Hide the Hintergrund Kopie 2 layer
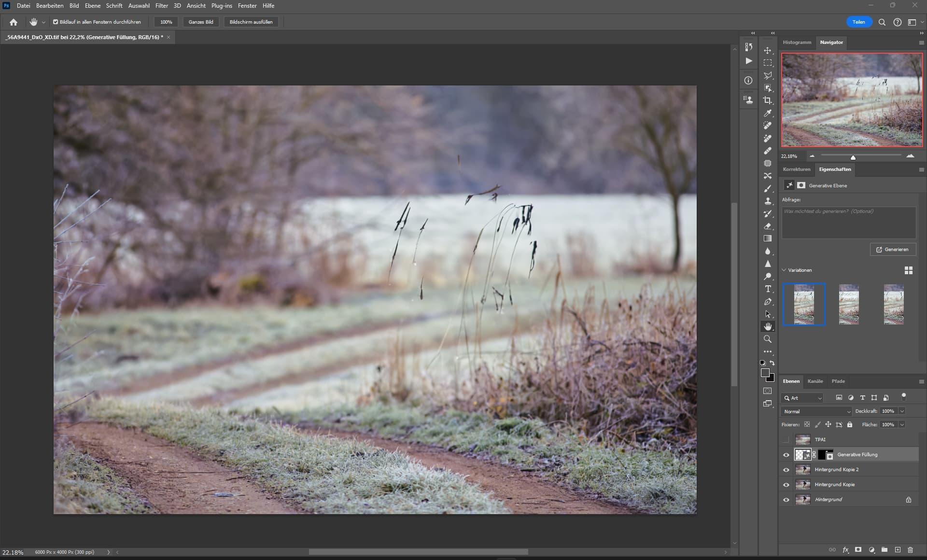Viewport: 927px width, 560px height. (x=786, y=470)
